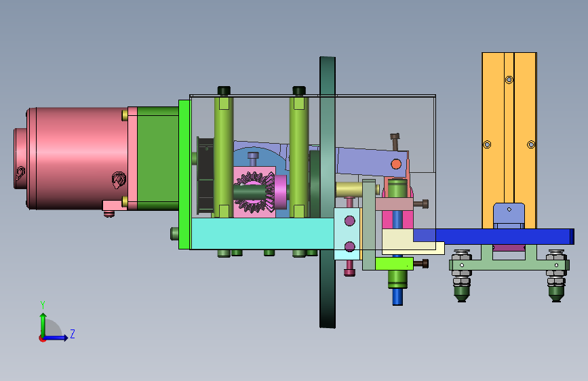Viewport: 588px width, 381px height.
Task: Select the large pink motor housing
Action: coord(77,158)
